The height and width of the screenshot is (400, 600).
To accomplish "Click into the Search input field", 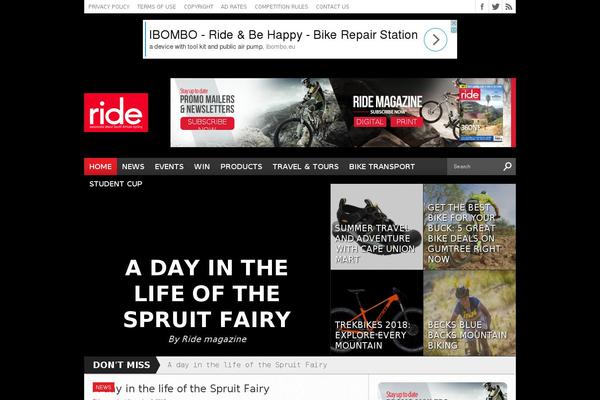I will point(474,167).
